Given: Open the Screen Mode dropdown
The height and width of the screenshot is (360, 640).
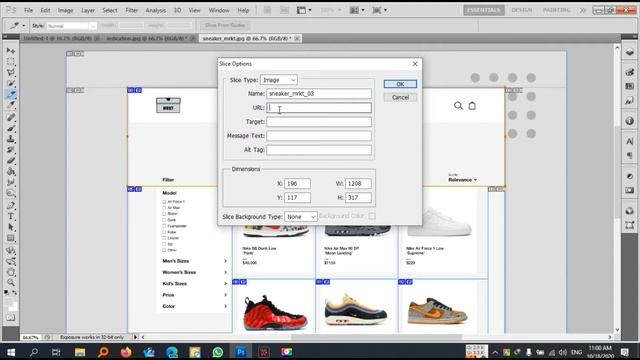Looking at the screenshot, I should pos(379,10).
